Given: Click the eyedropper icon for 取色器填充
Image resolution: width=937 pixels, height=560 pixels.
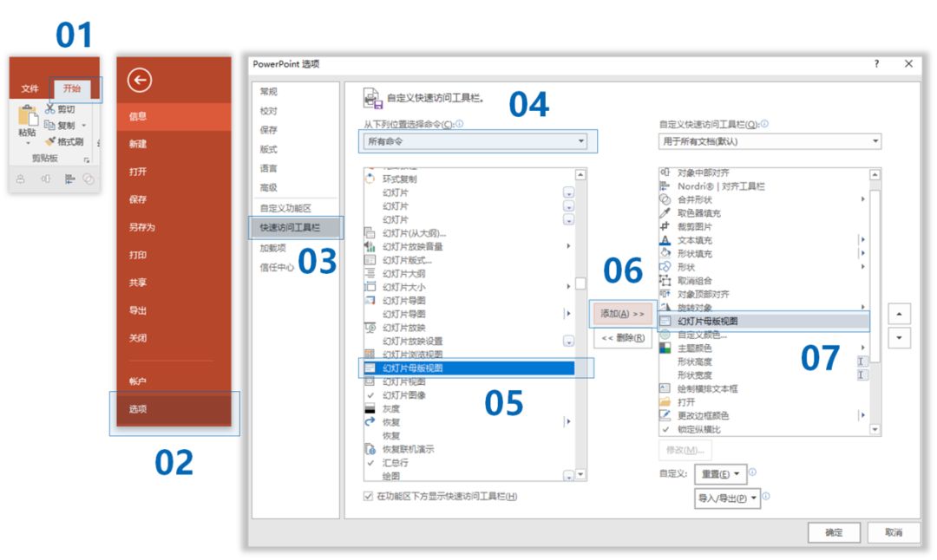Looking at the screenshot, I should coord(665,212).
